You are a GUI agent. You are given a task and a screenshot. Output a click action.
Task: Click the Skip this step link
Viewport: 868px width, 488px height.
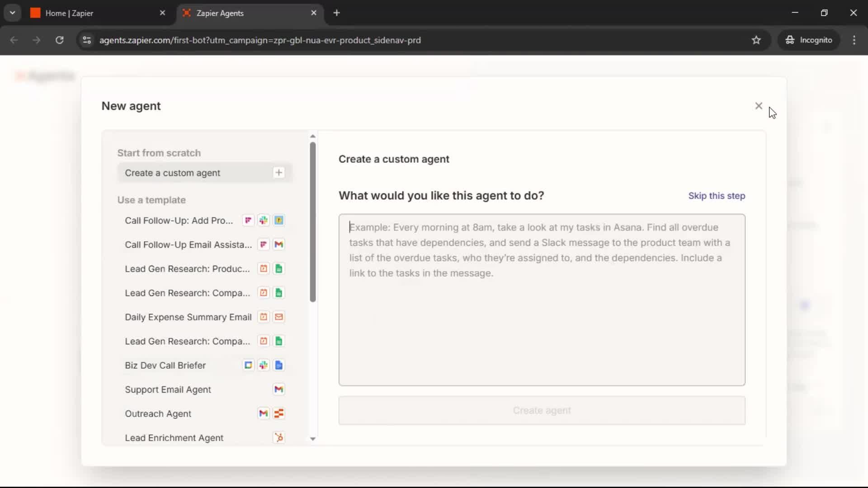point(717,196)
